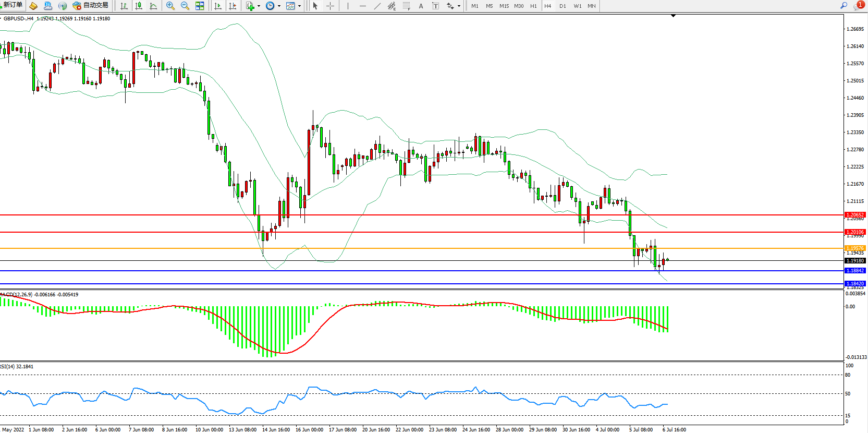Viewport: 868px width, 433px height.
Task: Click the tile windows icon
Action: point(200,6)
